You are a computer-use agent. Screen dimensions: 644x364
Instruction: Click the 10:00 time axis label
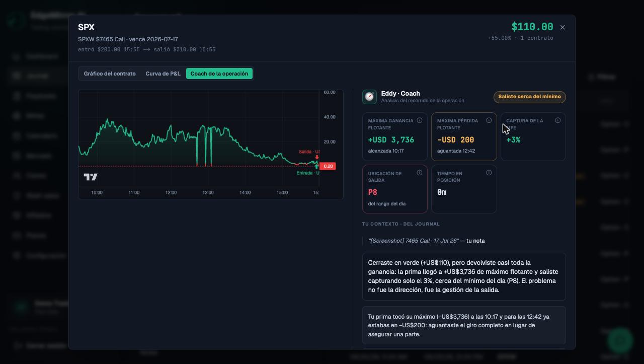coord(97,193)
